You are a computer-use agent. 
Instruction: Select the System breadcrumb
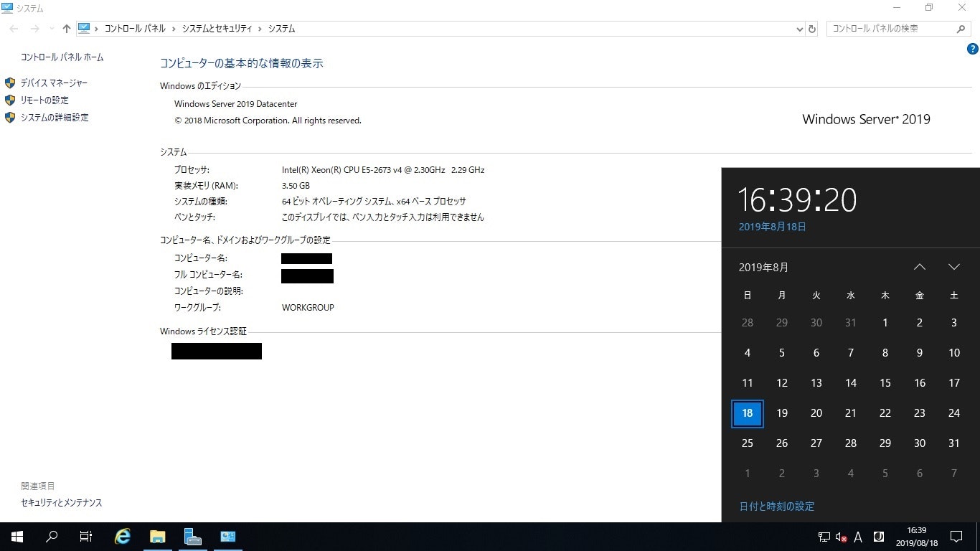[x=281, y=29]
